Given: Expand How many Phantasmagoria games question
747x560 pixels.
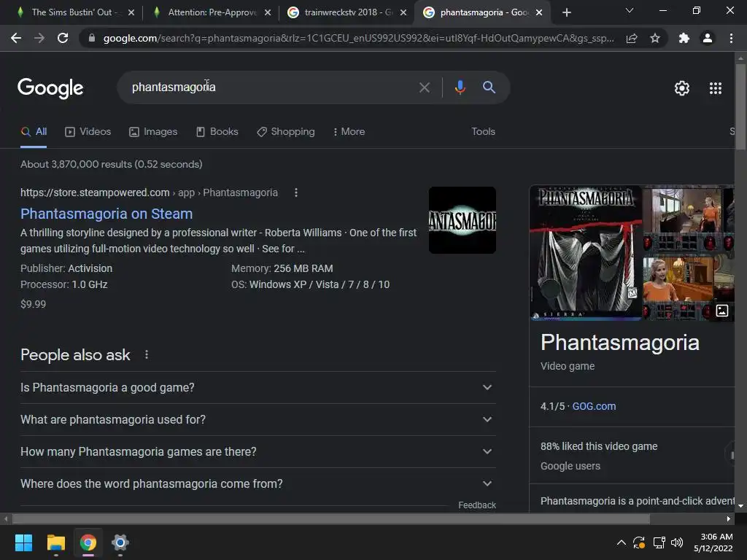Looking at the screenshot, I should pyautogui.click(x=258, y=451).
